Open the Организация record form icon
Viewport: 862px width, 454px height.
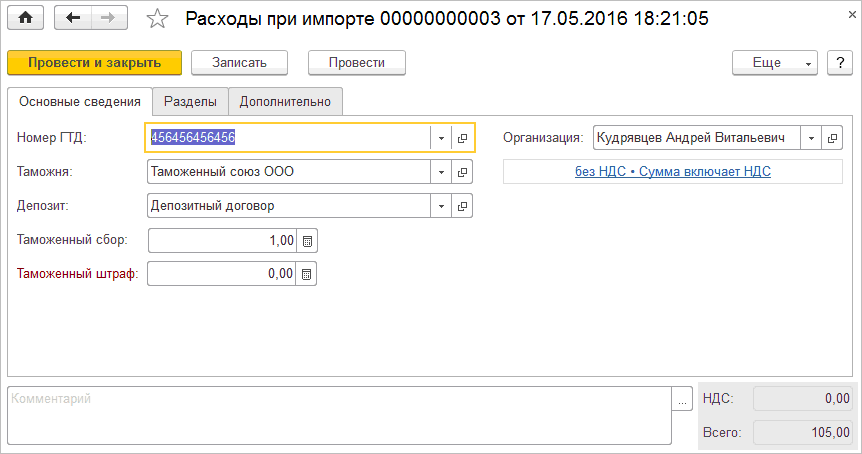[x=832, y=138]
